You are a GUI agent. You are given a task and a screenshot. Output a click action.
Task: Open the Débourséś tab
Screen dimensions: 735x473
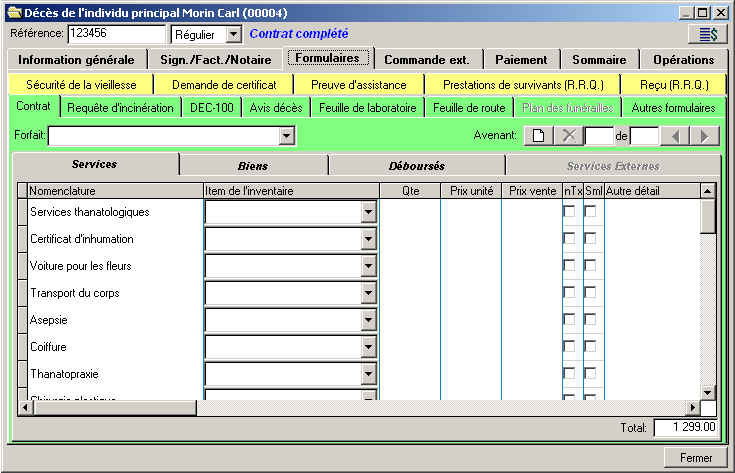point(416,165)
